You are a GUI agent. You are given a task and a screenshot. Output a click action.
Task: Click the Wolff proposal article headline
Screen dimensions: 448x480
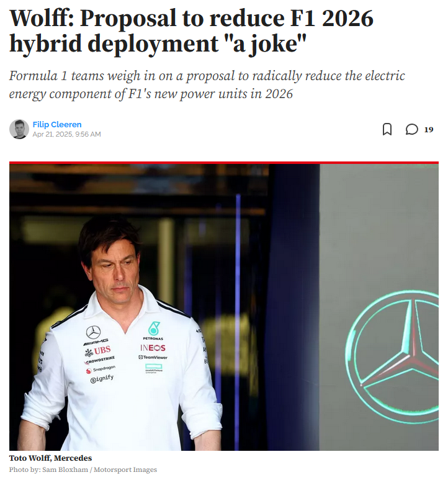pos(191,31)
